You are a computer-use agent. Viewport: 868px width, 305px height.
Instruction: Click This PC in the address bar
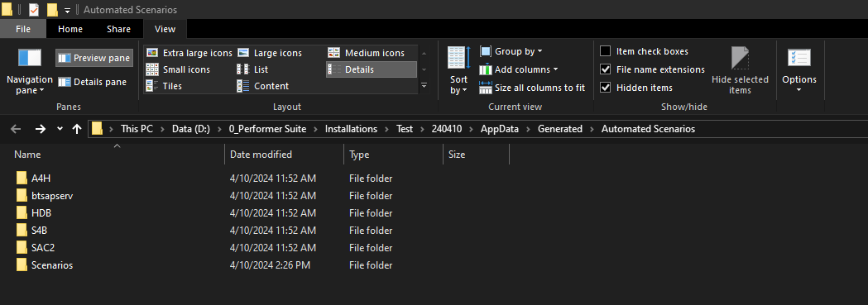click(137, 129)
